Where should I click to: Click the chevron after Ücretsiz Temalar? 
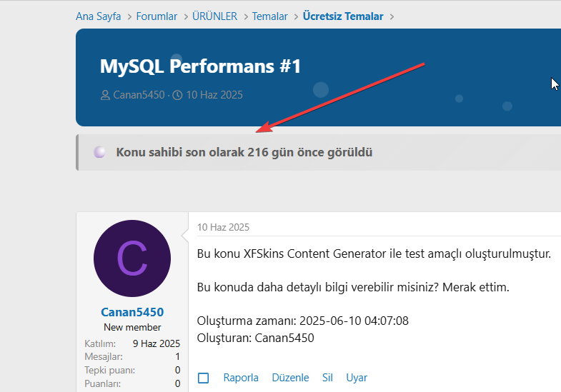(391, 16)
